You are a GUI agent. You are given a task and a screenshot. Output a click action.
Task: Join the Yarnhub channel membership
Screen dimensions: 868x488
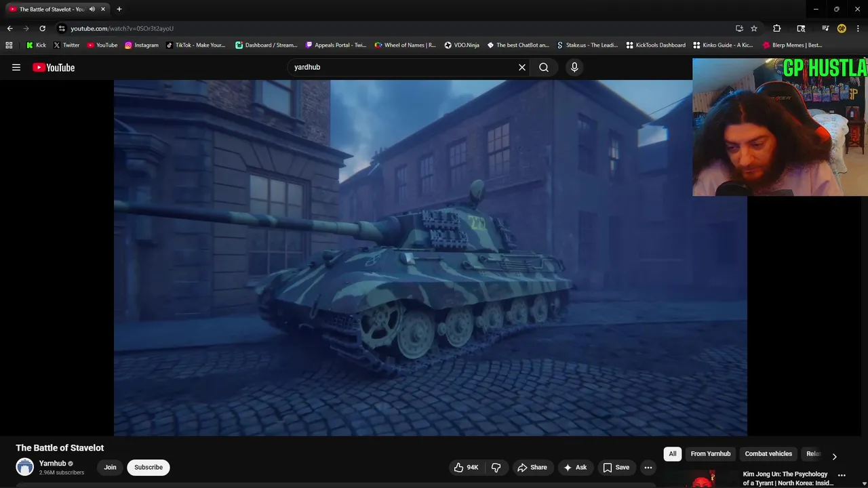pyautogui.click(x=110, y=467)
